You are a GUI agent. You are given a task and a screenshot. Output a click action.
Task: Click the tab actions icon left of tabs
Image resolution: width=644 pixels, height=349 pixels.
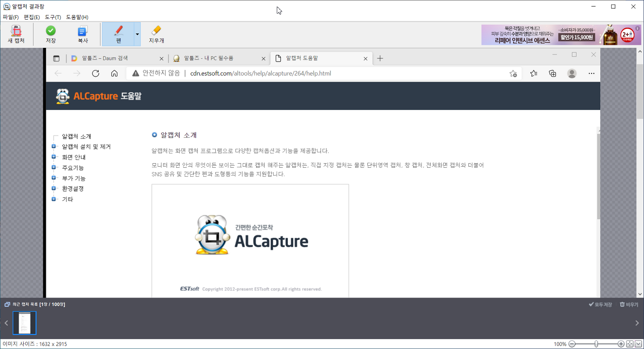pyautogui.click(x=56, y=58)
